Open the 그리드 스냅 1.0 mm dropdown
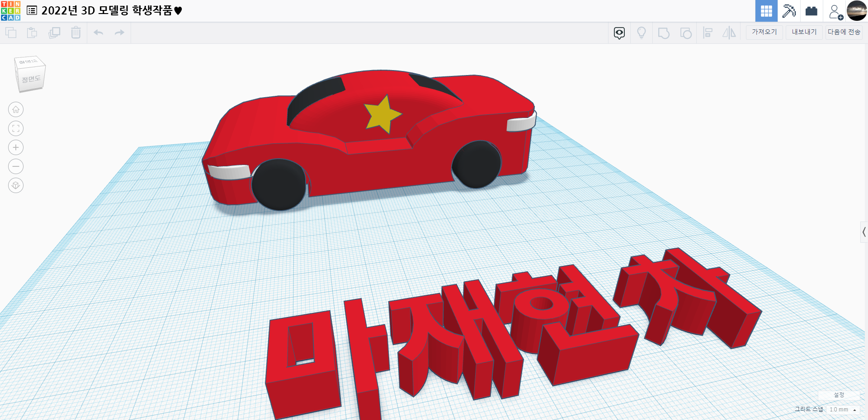Viewport: 868px width, 420px height. pyautogui.click(x=843, y=410)
